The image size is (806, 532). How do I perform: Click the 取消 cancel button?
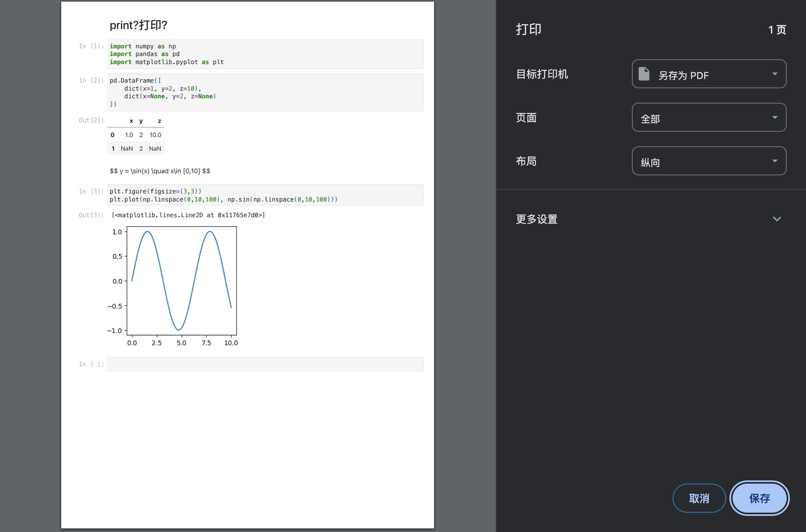[699, 499]
